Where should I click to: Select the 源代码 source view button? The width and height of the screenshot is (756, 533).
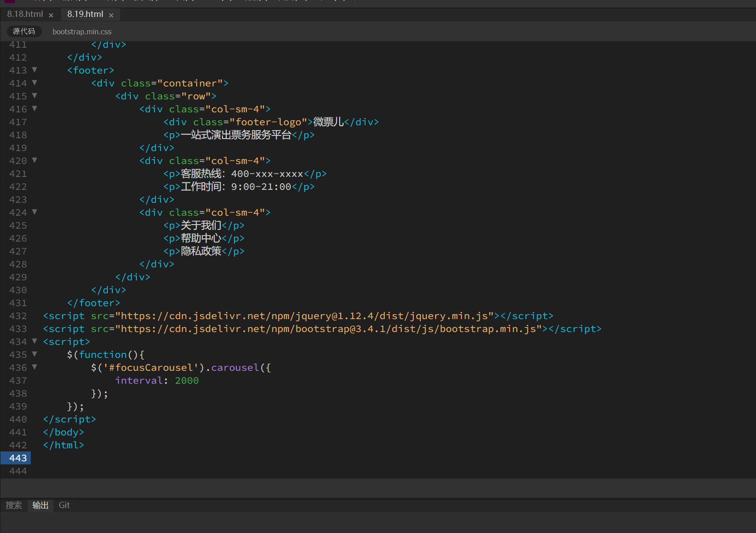click(x=24, y=31)
